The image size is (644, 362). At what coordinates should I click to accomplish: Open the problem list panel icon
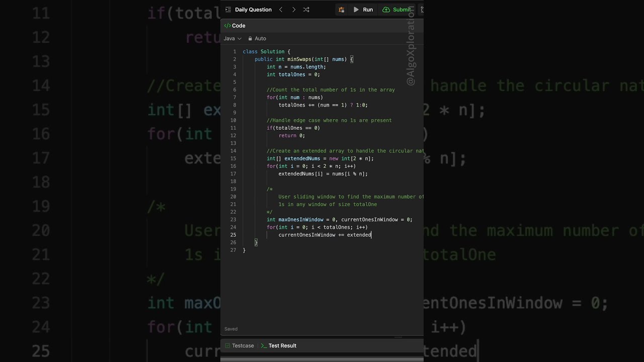[x=228, y=10]
